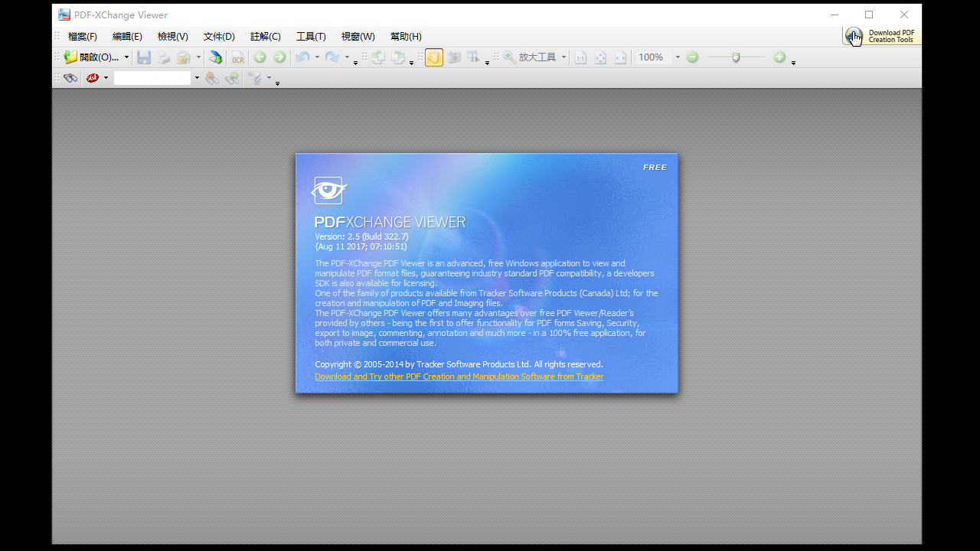Expand the 開啟(O) open button dropdown
The image size is (980, 551).
point(126,57)
